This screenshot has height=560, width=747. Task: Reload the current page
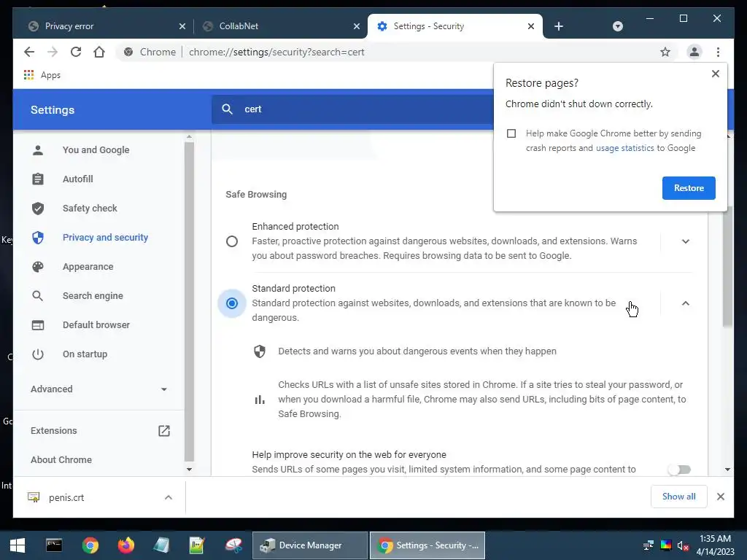click(76, 52)
